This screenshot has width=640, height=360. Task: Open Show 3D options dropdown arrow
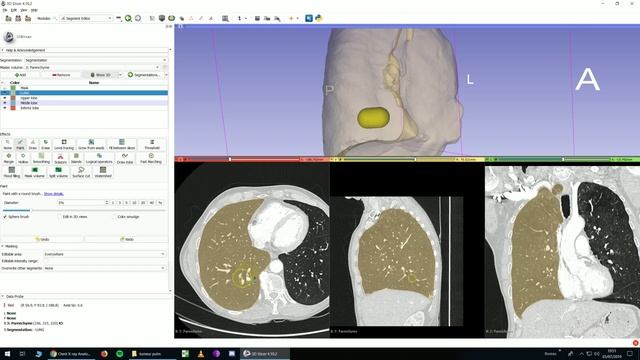[120, 75]
